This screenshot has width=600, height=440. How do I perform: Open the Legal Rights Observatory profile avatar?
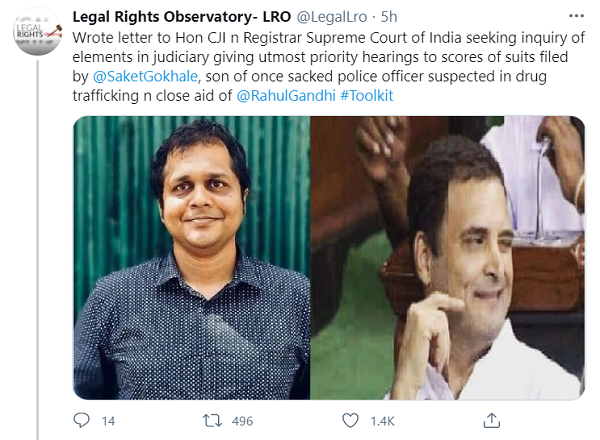tap(38, 34)
